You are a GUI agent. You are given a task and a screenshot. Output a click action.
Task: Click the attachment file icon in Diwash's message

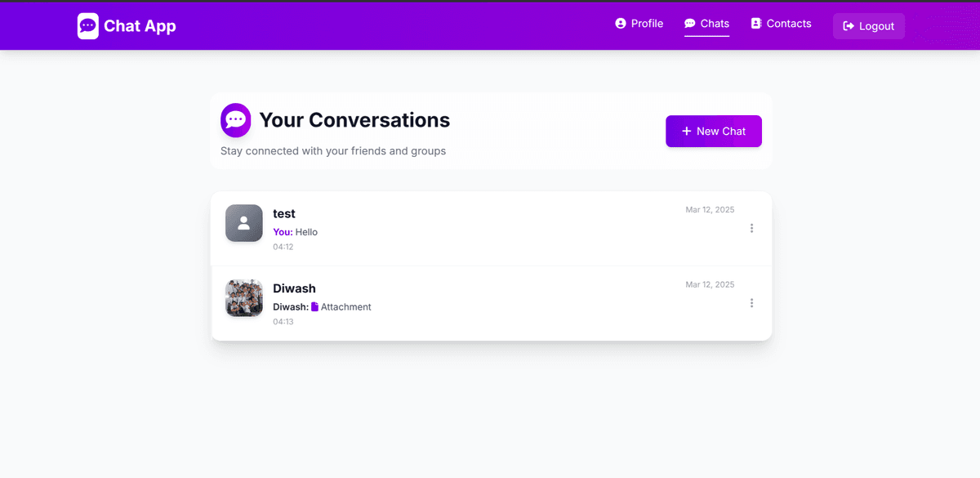click(x=314, y=306)
